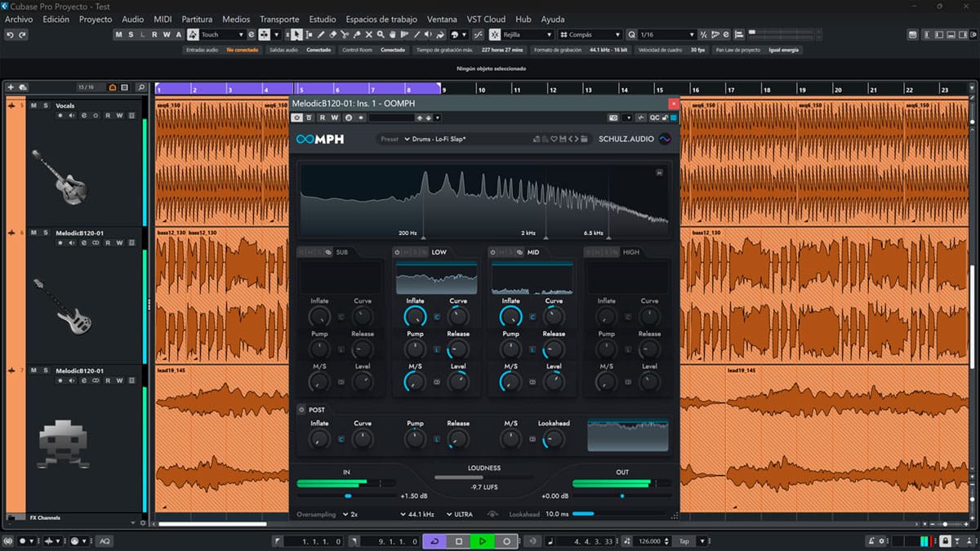
Task: Click the OUT gain slider under the output meter
Action: pos(621,495)
